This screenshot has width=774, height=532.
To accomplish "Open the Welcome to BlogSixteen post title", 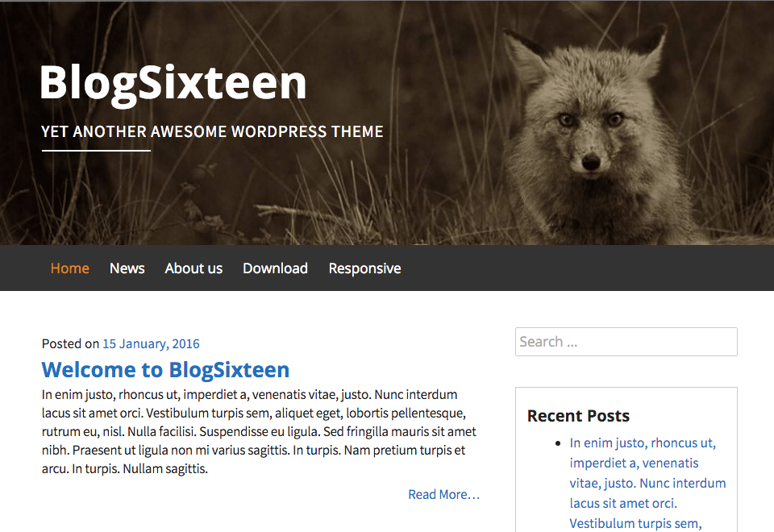I will (x=165, y=370).
